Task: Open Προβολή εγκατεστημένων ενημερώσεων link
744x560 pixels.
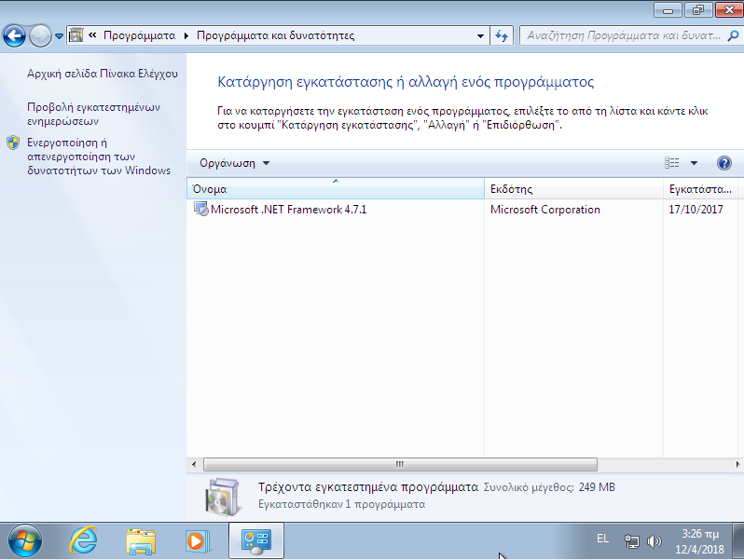Action: (x=93, y=114)
